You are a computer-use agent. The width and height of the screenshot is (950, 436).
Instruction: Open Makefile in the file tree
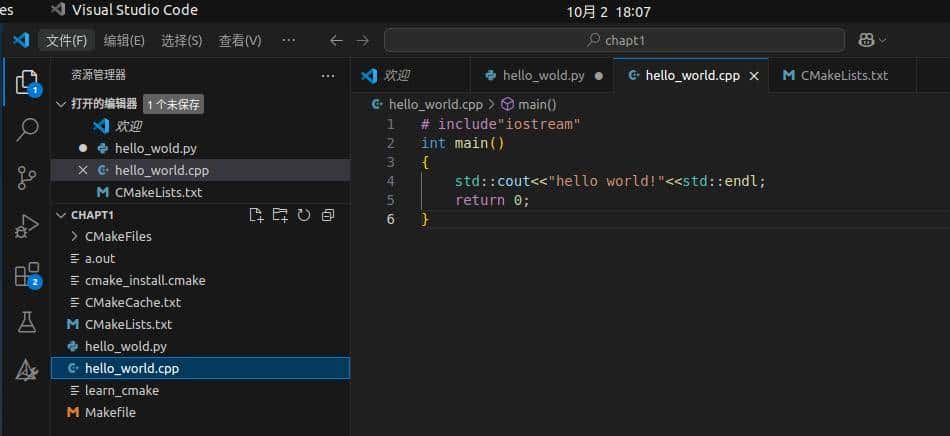(x=110, y=412)
